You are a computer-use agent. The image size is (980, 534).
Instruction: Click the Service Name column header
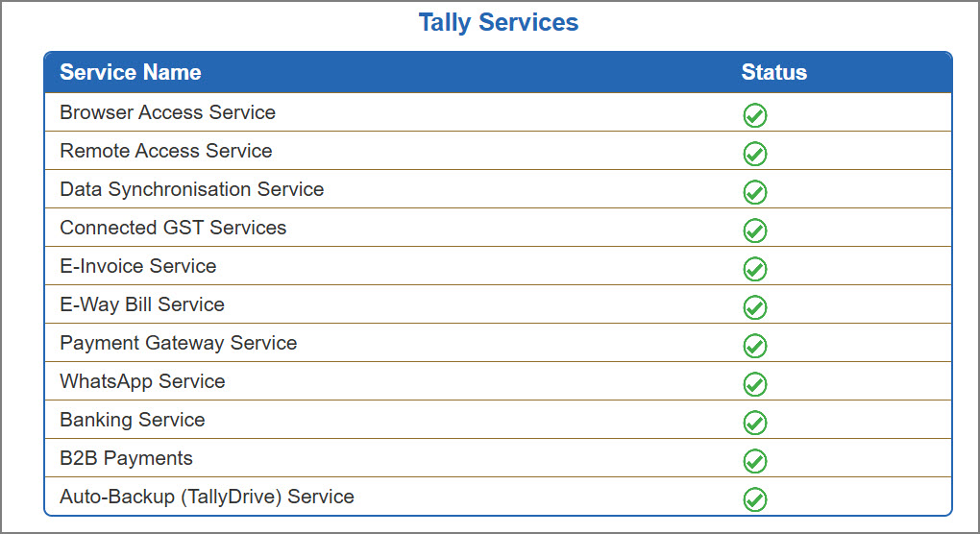coord(131,72)
